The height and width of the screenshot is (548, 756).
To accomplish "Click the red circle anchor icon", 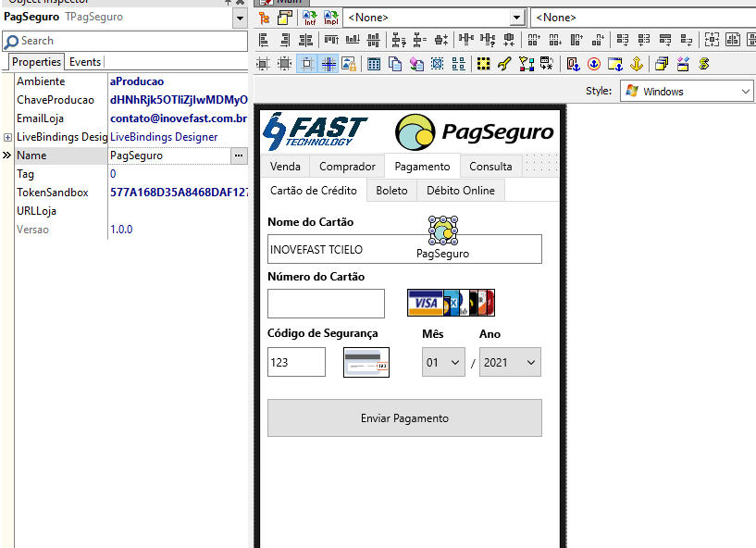I will tap(594, 64).
